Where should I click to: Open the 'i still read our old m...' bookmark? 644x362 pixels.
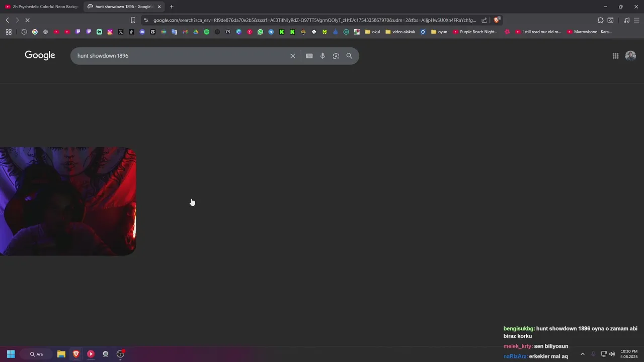coord(538,32)
